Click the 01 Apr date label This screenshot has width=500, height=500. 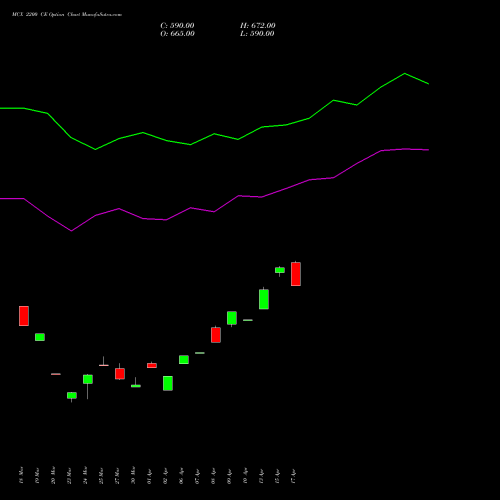149,476
